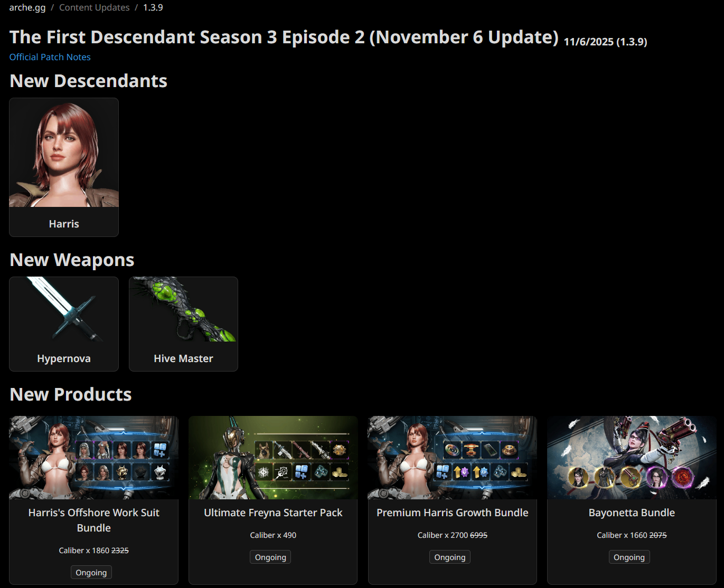Click the Caliber x 490 price
This screenshot has height=588, width=724.
coord(273,535)
